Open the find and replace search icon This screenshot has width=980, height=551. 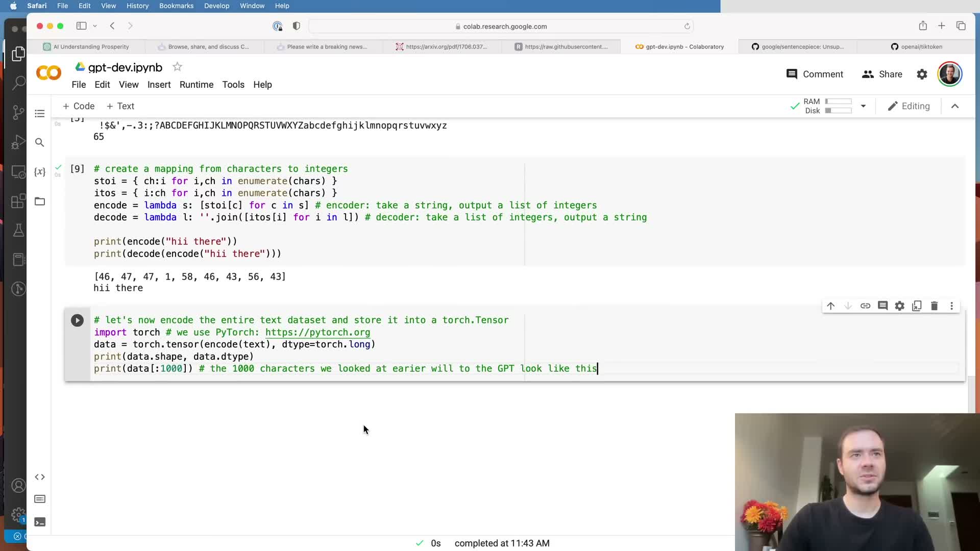click(40, 142)
